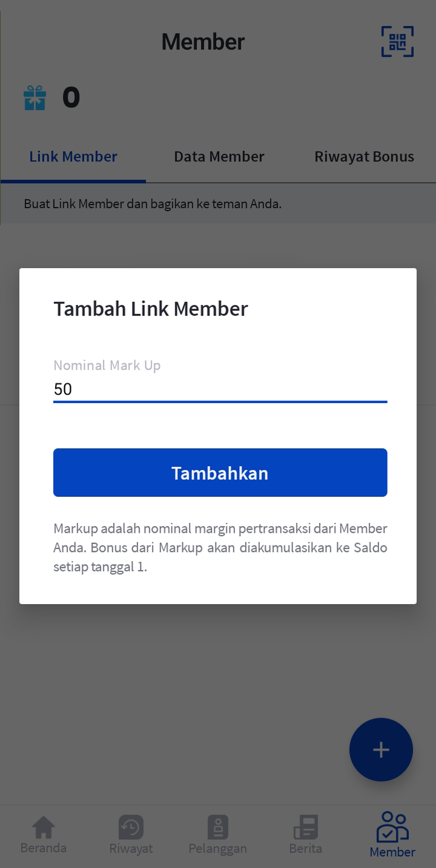This screenshot has width=436, height=868.
Task: Select the Member people icon
Action: click(x=392, y=826)
